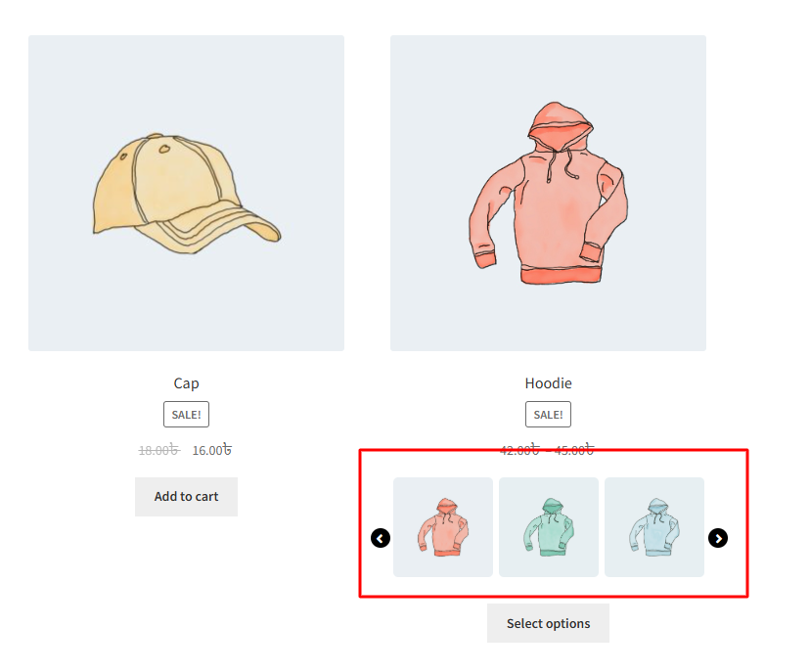This screenshot has width=810, height=672.
Task: Select the blue hoodie variation thumbnail
Action: pyautogui.click(x=654, y=527)
